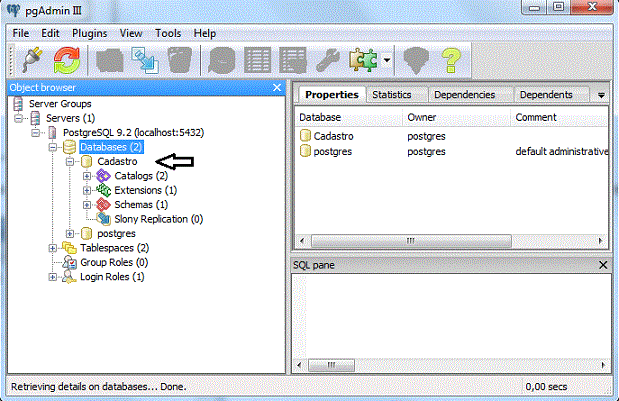Viewport: 619px width, 401px height.
Task: Open the Edit menu
Action: coord(50,33)
